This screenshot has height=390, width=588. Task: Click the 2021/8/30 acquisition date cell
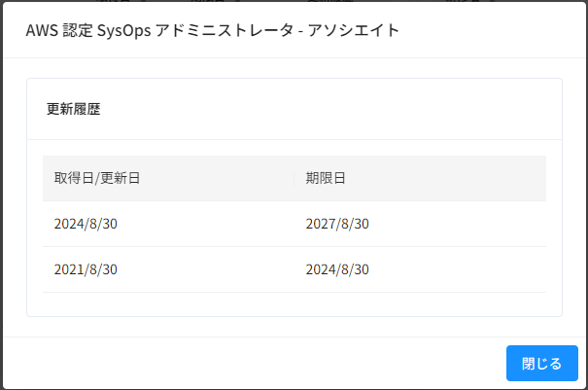[86, 269]
